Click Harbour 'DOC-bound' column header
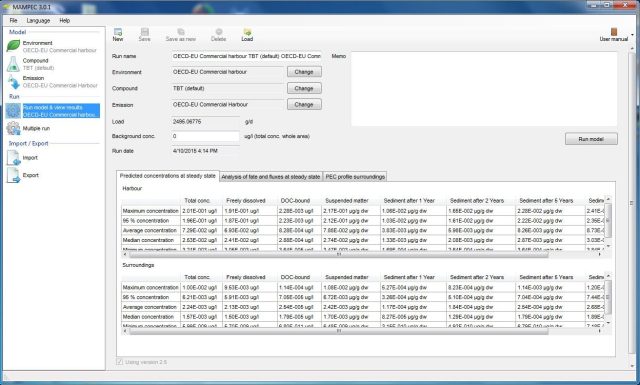The image size is (640, 385). (299, 200)
